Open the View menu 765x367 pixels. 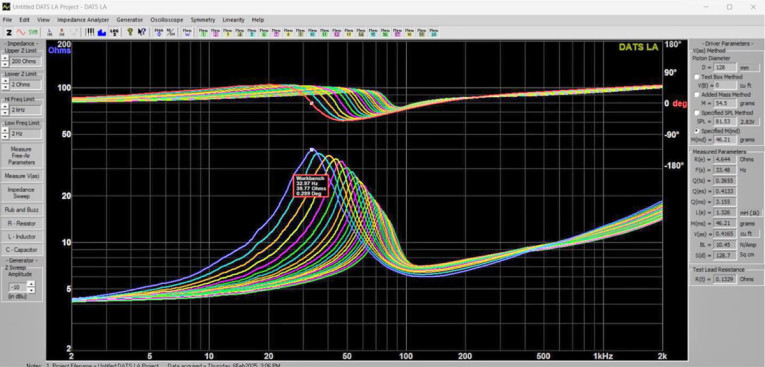(x=43, y=20)
